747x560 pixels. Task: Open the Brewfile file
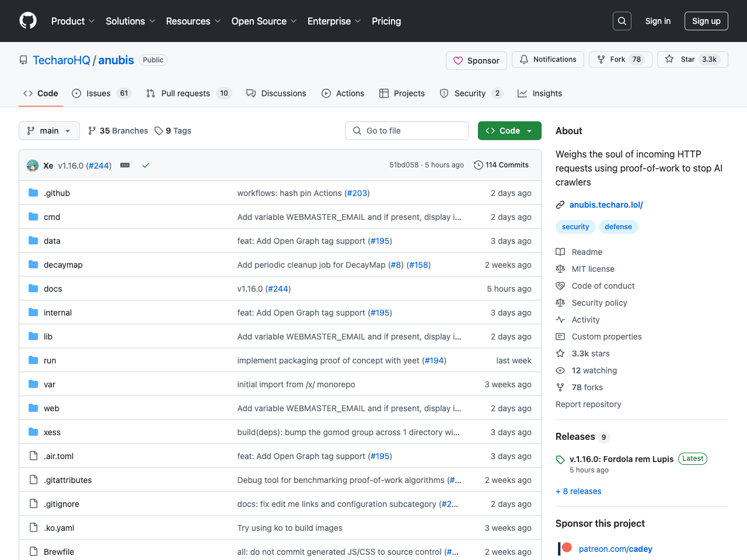pos(59,552)
